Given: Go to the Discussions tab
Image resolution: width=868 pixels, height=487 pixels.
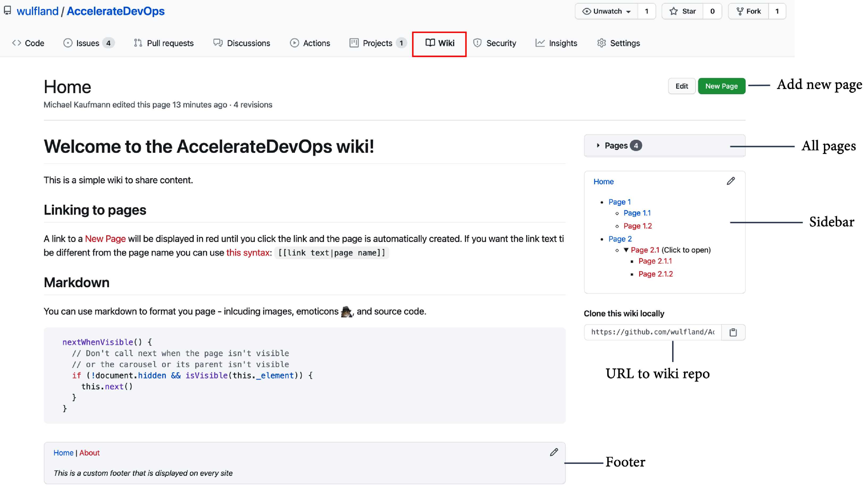Looking at the screenshot, I should [242, 43].
